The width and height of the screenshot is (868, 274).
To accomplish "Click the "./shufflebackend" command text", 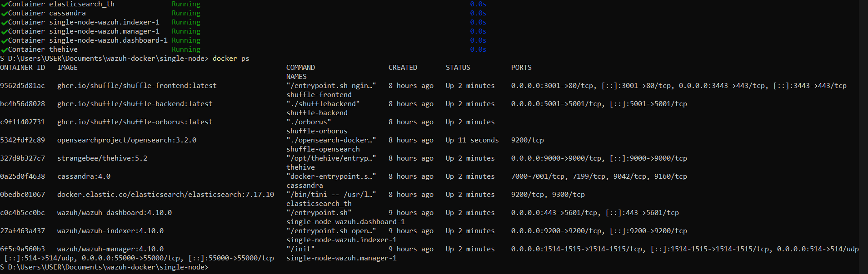I will click(x=323, y=104).
